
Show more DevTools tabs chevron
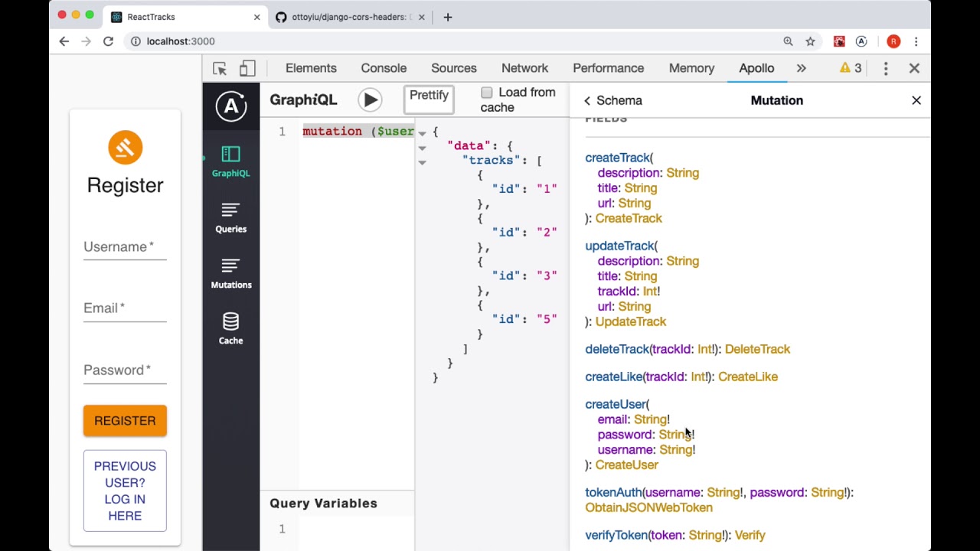tap(801, 68)
